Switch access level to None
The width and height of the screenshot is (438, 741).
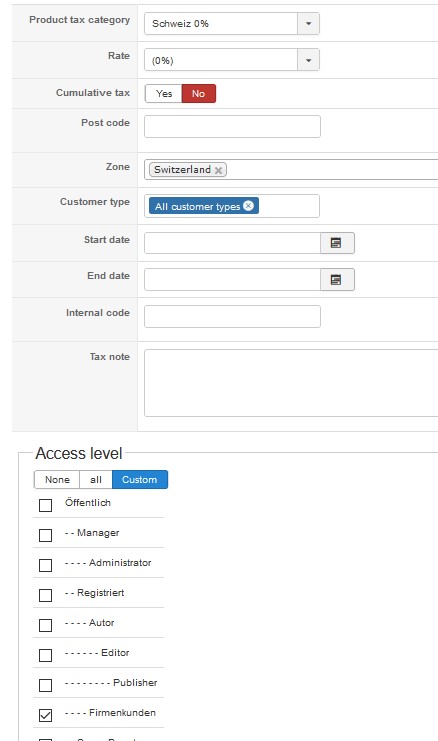coord(57,480)
